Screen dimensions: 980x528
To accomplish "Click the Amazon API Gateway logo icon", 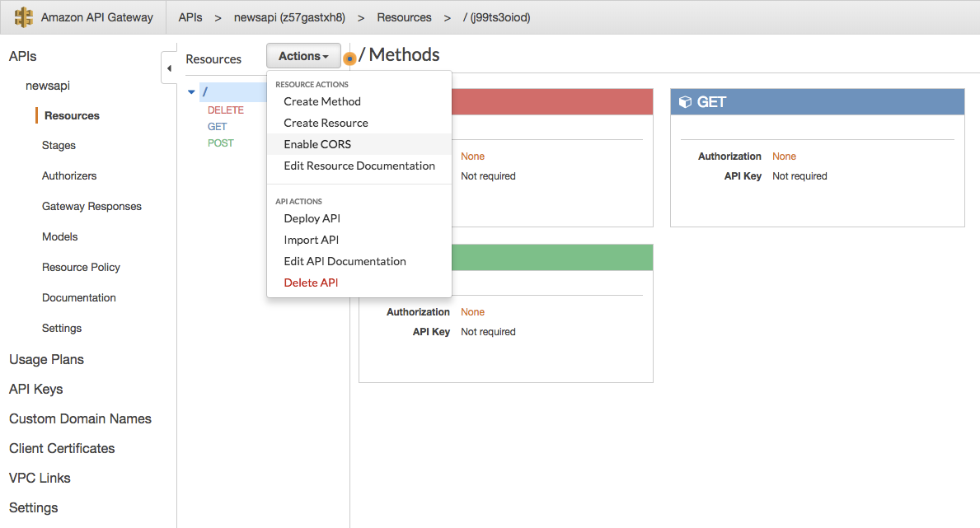I will 24,16.
